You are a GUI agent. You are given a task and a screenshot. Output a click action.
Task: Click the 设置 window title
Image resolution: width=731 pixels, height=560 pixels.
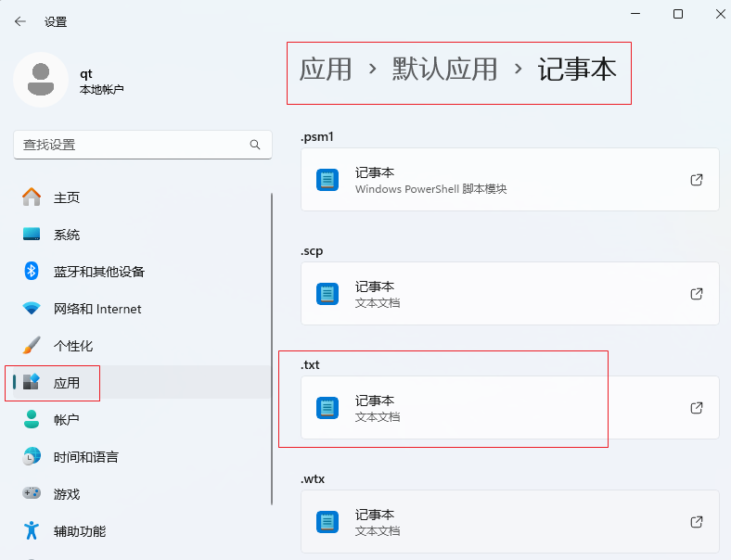click(x=56, y=22)
